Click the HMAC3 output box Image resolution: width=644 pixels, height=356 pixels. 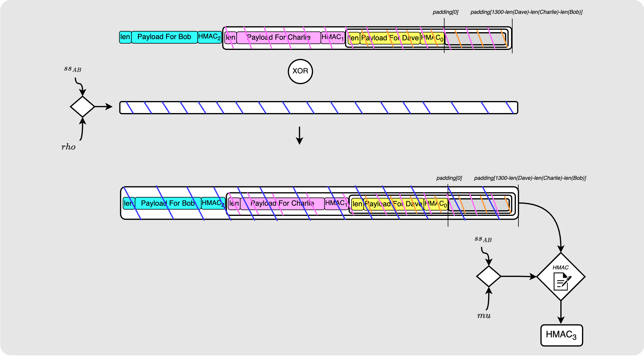coord(562,335)
